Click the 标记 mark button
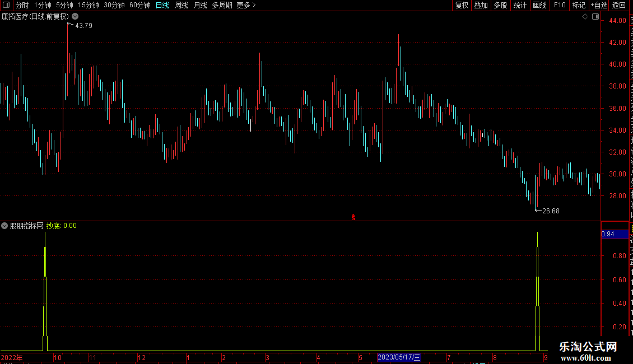Image resolution: width=633 pixels, height=364 pixels. point(579,5)
